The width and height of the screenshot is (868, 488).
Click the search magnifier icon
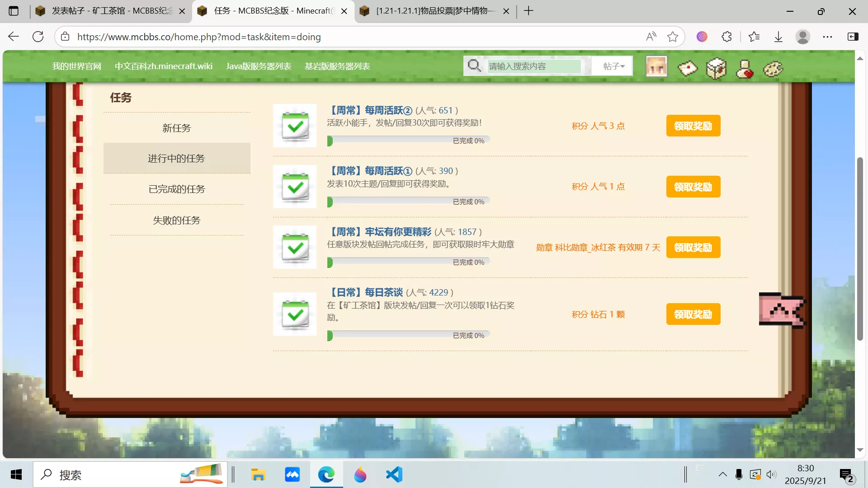click(474, 66)
